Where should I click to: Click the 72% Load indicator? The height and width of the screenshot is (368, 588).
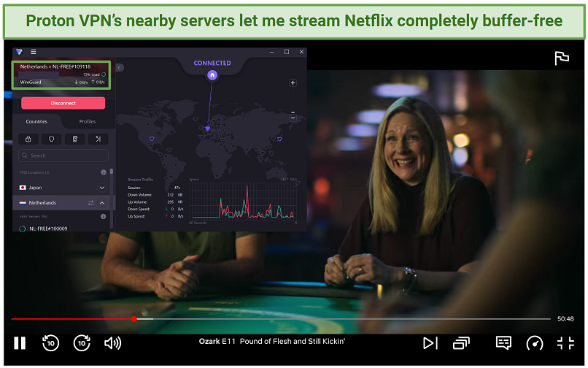94,74
